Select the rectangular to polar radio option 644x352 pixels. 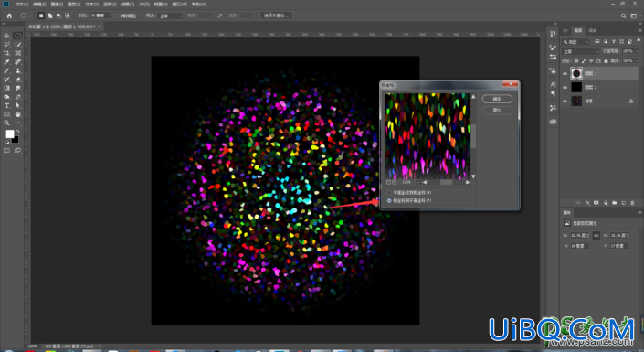(x=389, y=192)
